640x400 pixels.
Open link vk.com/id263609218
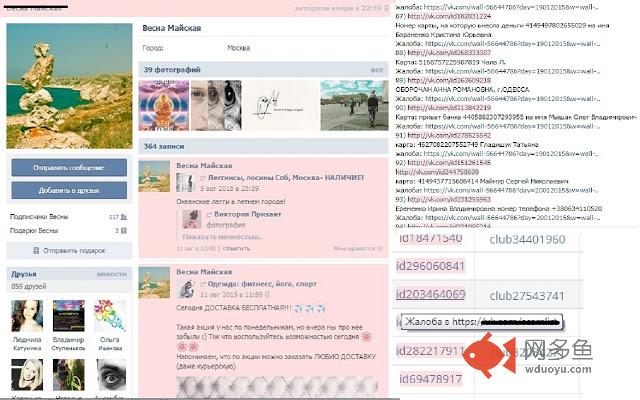[449, 80]
